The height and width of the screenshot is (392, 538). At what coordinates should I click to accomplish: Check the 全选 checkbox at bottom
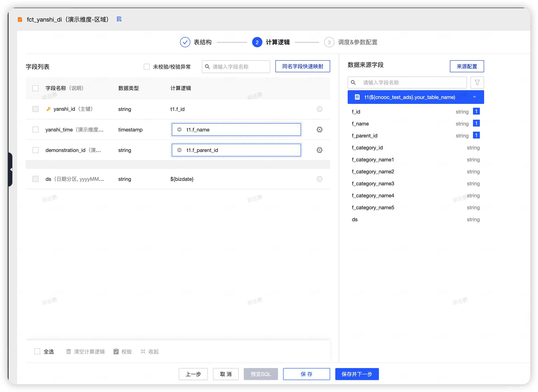pos(37,351)
